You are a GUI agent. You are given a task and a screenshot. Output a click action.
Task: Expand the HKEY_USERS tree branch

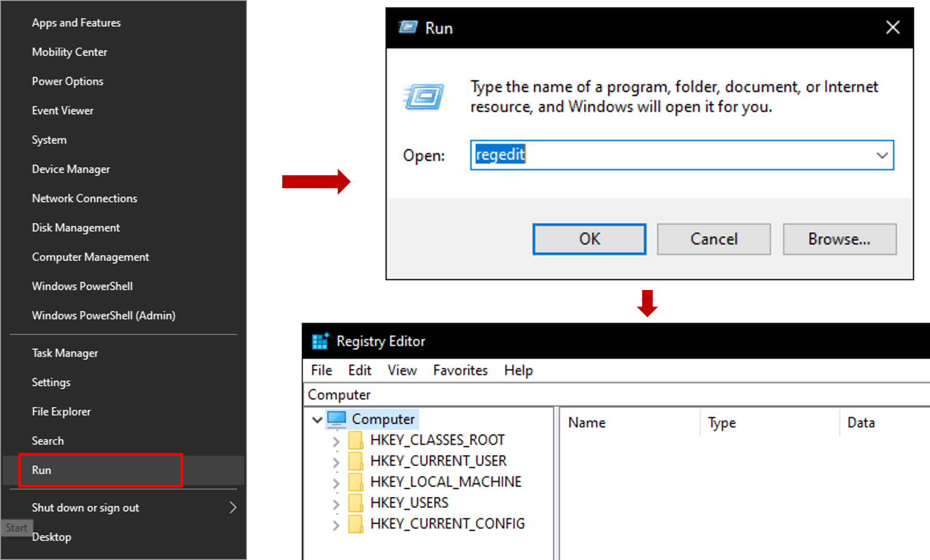[x=336, y=504]
